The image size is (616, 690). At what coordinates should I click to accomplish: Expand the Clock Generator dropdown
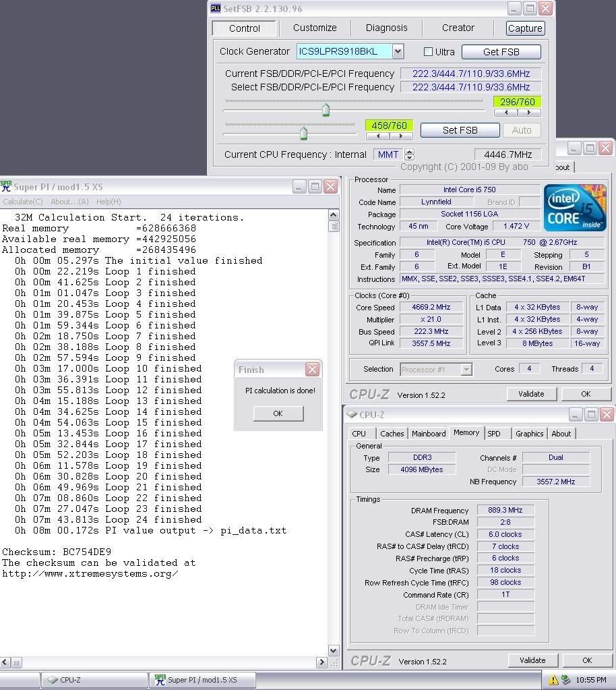click(398, 51)
